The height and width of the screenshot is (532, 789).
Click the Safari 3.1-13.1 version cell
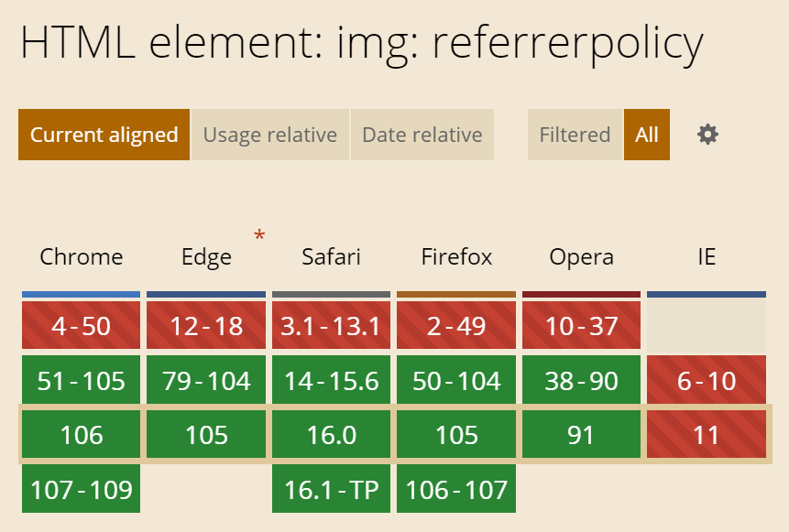pyautogui.click(x=331, y=325)
